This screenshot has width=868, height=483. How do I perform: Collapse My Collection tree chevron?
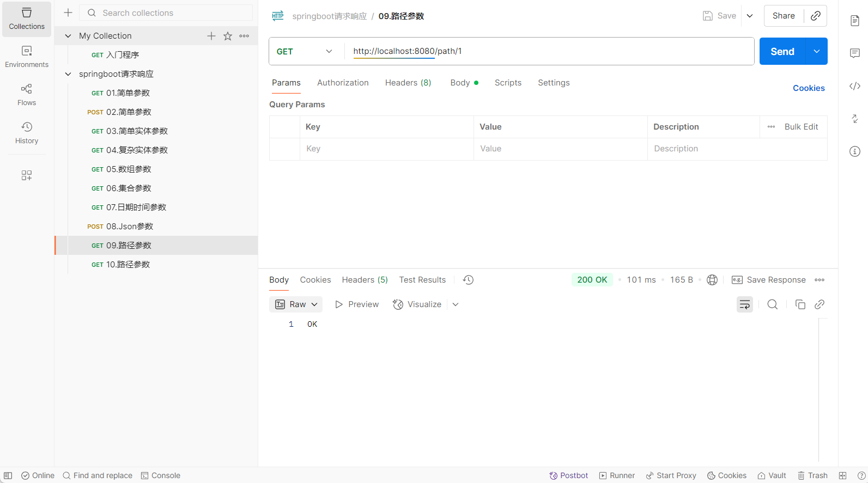[x=68, y=36]
